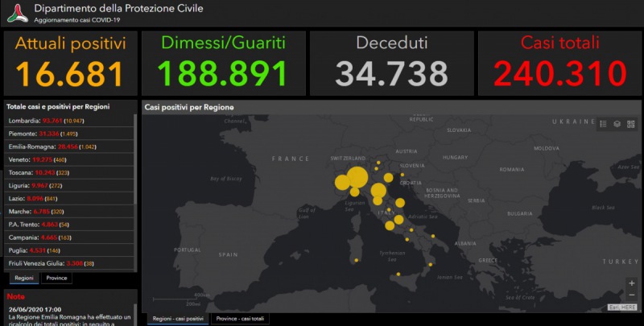
Task: Click the Friuli Venezia Giulia row
Action: tap(68, 263)
